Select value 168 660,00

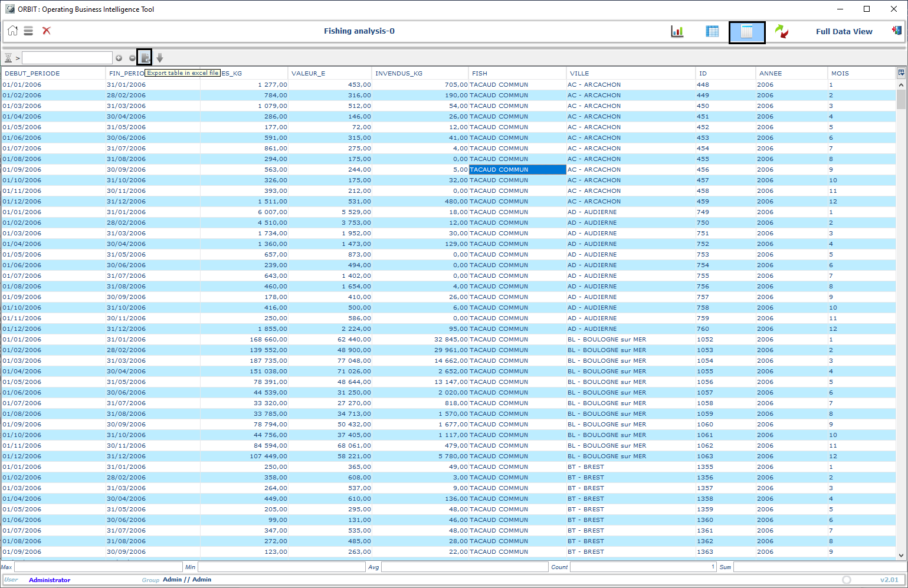[244, 339]
